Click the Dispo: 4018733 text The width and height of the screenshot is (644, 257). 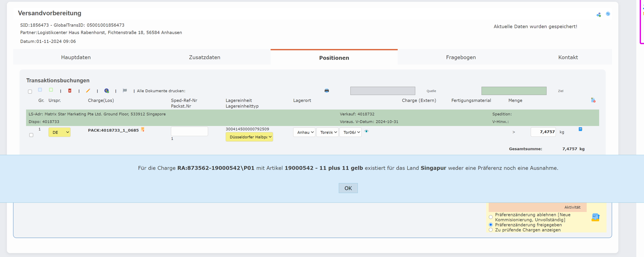[44, 121]
